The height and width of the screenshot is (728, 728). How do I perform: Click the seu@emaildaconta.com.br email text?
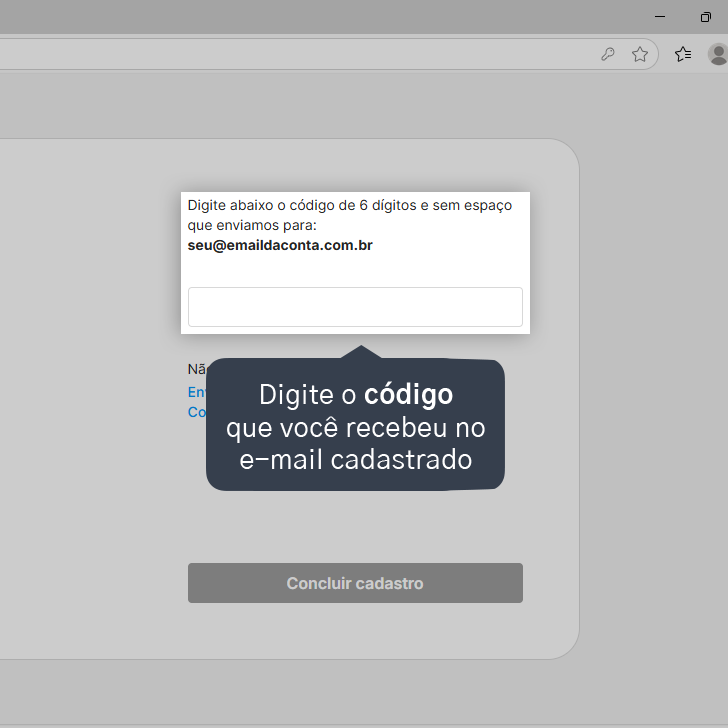pyautogui.click(x=280, y=245)
